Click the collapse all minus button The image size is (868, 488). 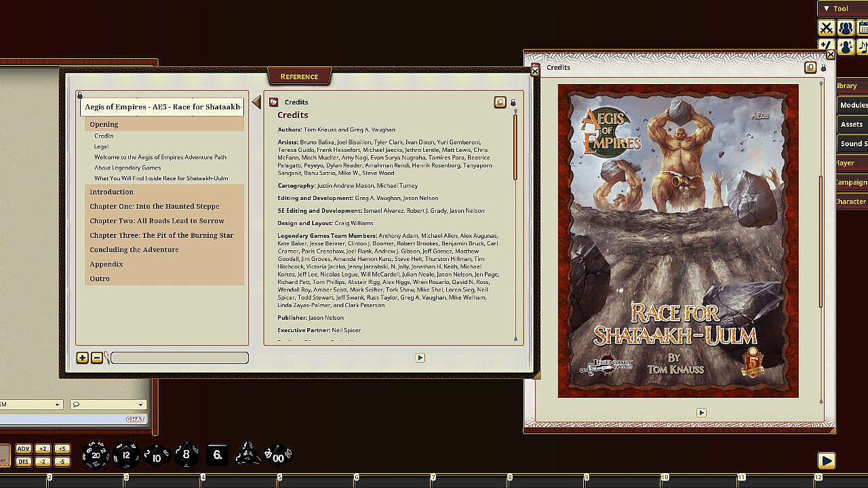[x=97, y=358]
